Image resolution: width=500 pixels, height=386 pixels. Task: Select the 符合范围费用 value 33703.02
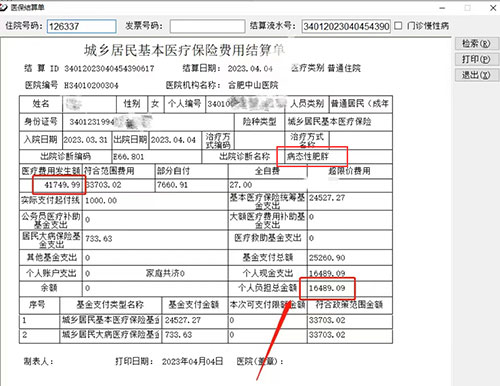pos(104,185)
